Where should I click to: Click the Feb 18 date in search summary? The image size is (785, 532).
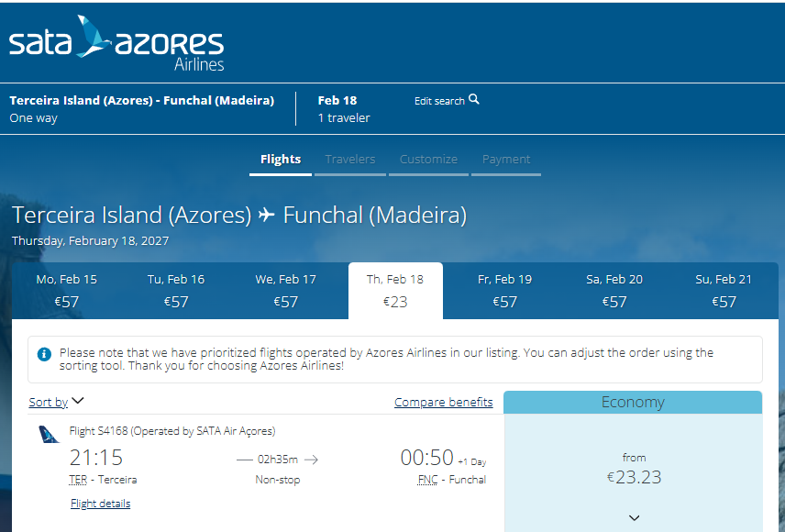[x=337, y=100]
